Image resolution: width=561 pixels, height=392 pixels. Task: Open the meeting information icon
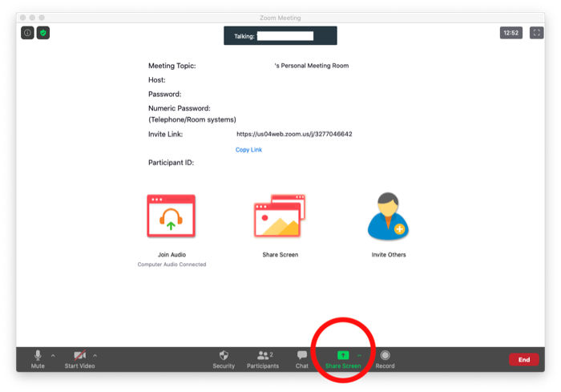pos(27,33)
